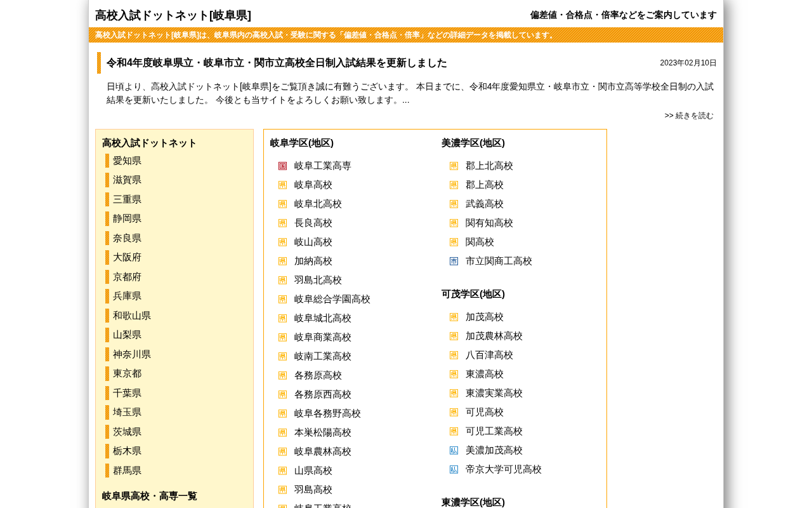Open the 高校入試ドットネット[岐阜県] site title
Viewport: 812px width, 508px height.
(x=173, y=15)
